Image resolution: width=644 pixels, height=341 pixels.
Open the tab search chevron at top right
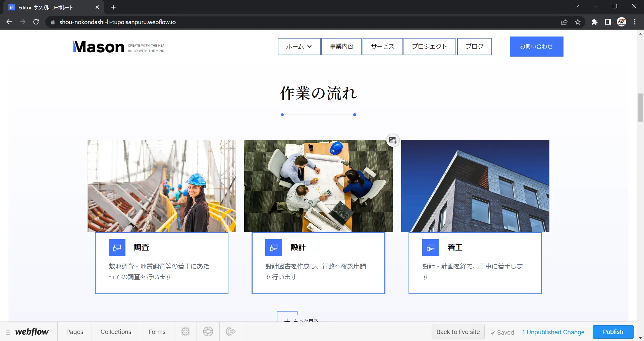(577, 6)
